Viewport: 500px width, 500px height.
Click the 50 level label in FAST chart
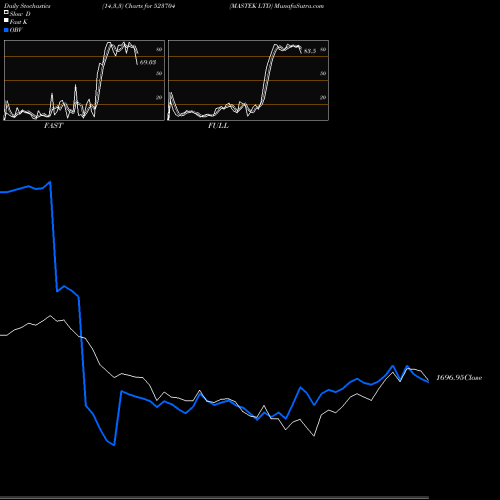pyautogui.click(x=159, y=73)
